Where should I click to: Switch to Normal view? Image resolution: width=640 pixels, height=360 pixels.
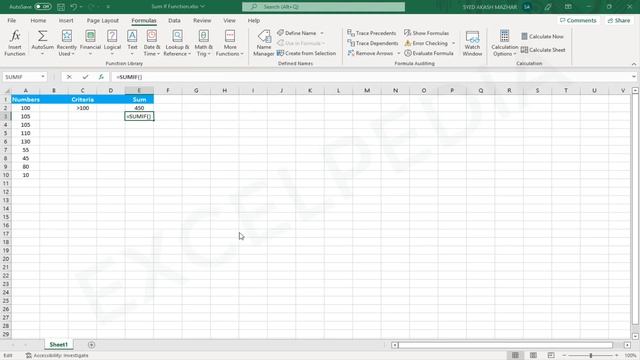[516, 356]
